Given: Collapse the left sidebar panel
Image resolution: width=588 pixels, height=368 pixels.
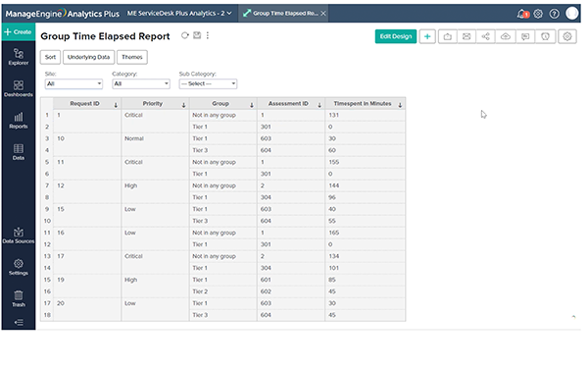Looking at the screenshot, I should (19, 322).
